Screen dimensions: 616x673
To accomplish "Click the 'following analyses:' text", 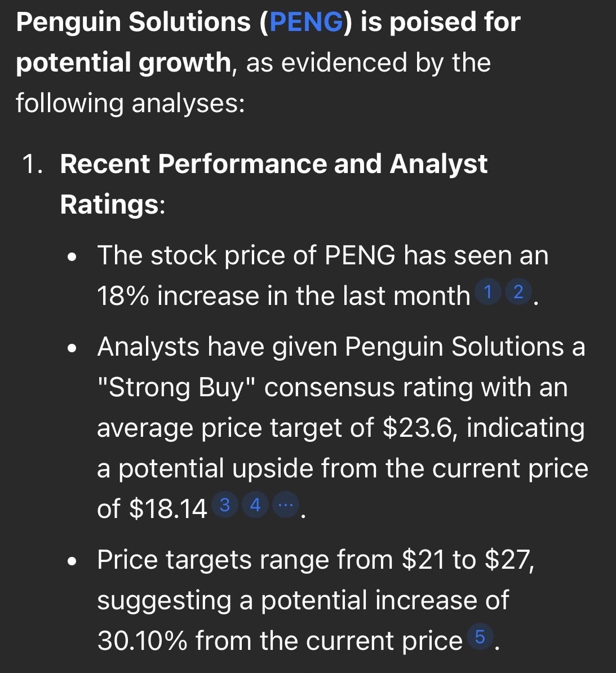I will click(x=131, y=104).
